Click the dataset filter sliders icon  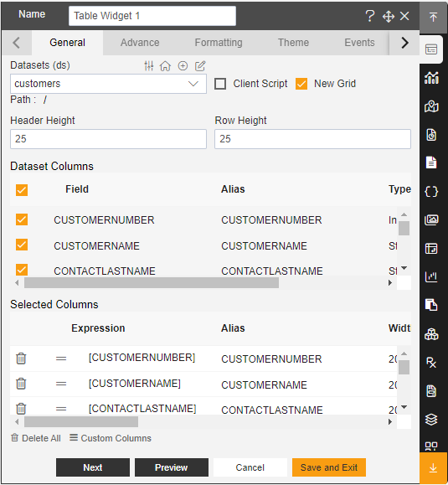(x=149, y=66)
